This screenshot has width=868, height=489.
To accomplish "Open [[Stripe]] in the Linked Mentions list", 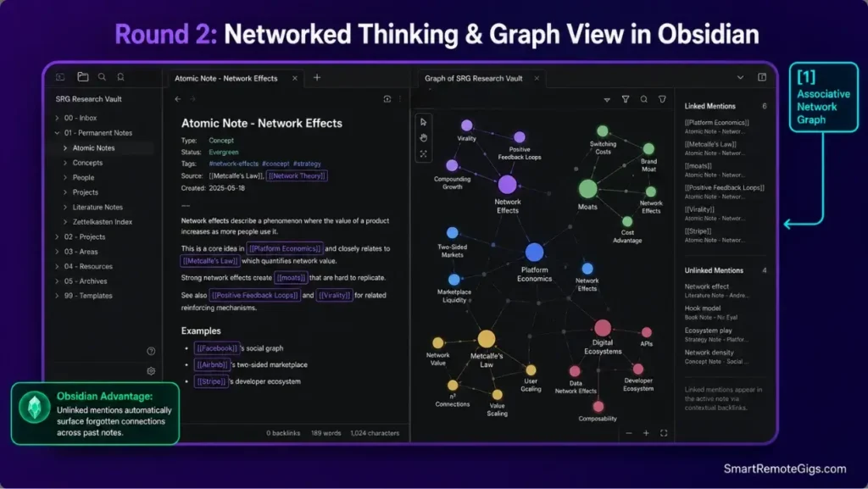I will [698, 231].
